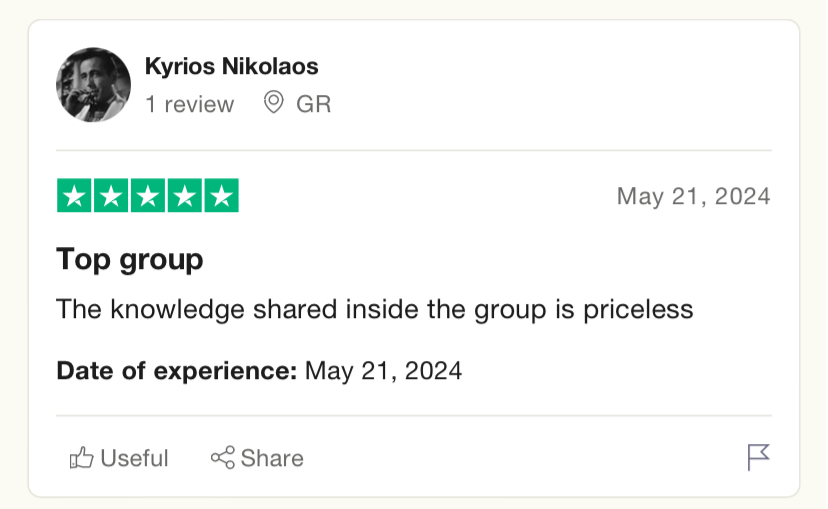Select the third green rating star
Image resolution: width=828 pixels, height=509 pixels.
(148, 195)
